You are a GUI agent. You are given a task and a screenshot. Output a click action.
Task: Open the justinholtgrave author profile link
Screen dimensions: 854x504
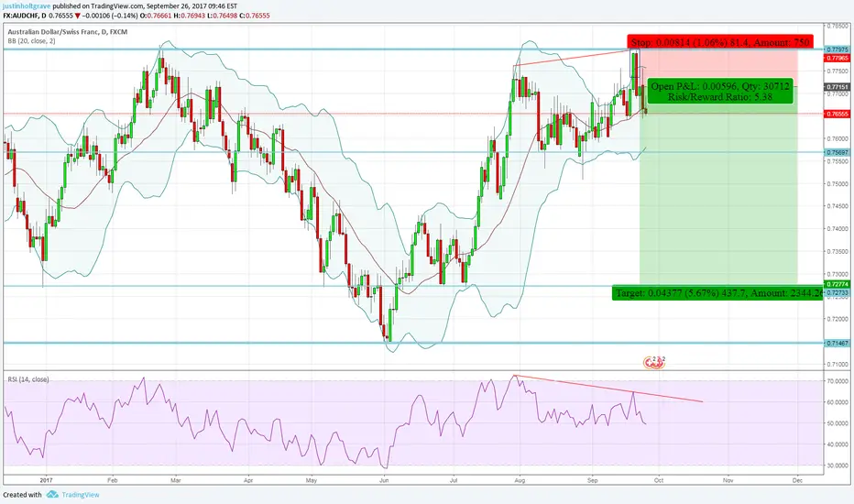pos(27,6)
